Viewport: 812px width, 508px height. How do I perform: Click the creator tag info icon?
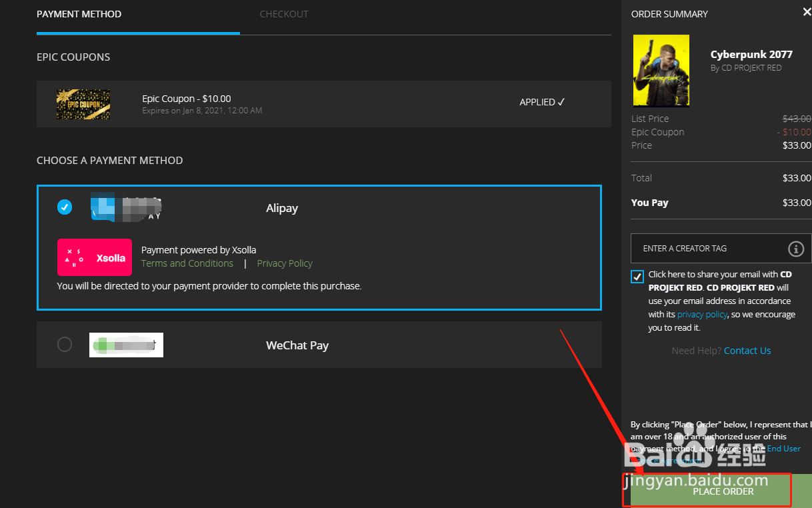pos(796,249)
